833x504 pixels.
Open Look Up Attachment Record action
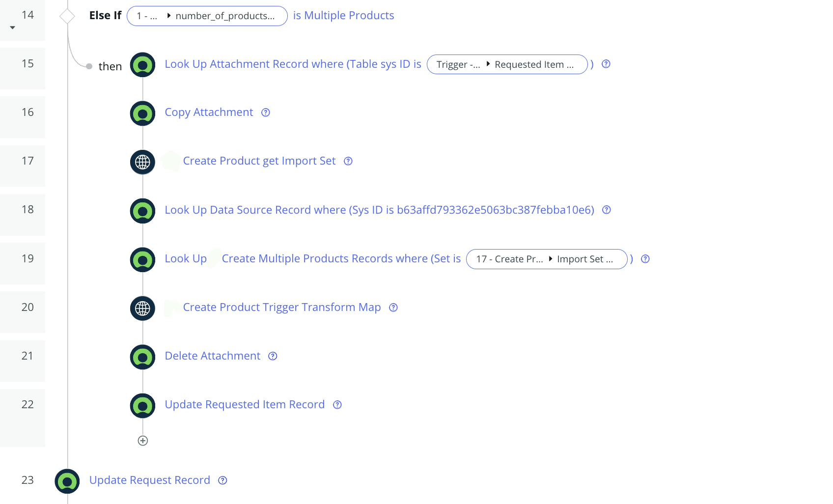point(293,64)
